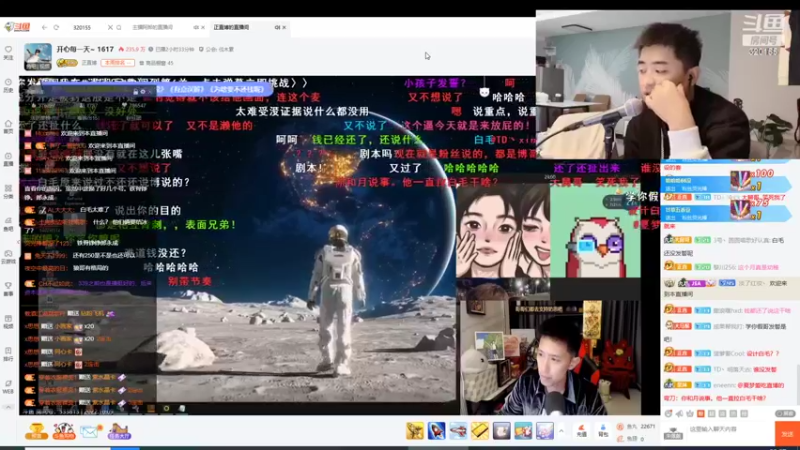Open the WEB sidebar item
The image size is (800, 450).
8,387
